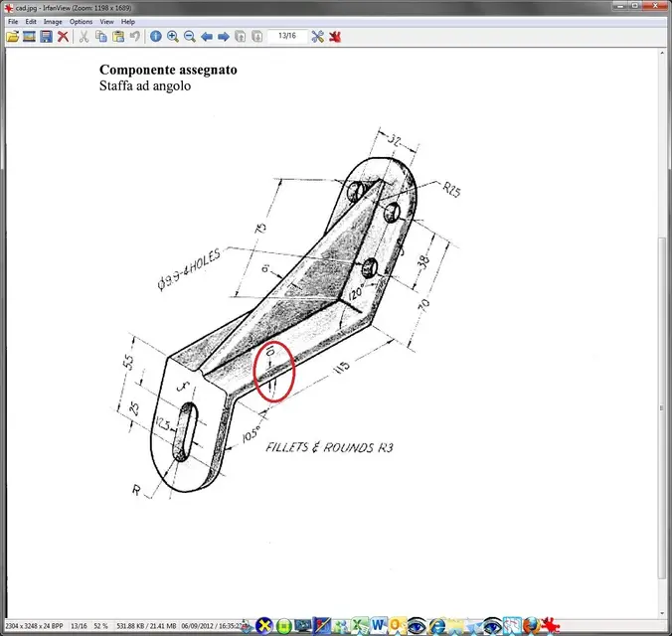The width and height of the screenshot is (672, 636).
Task: Click file size 531.88 KB / 21.41 MB
Action: point(146,626)
